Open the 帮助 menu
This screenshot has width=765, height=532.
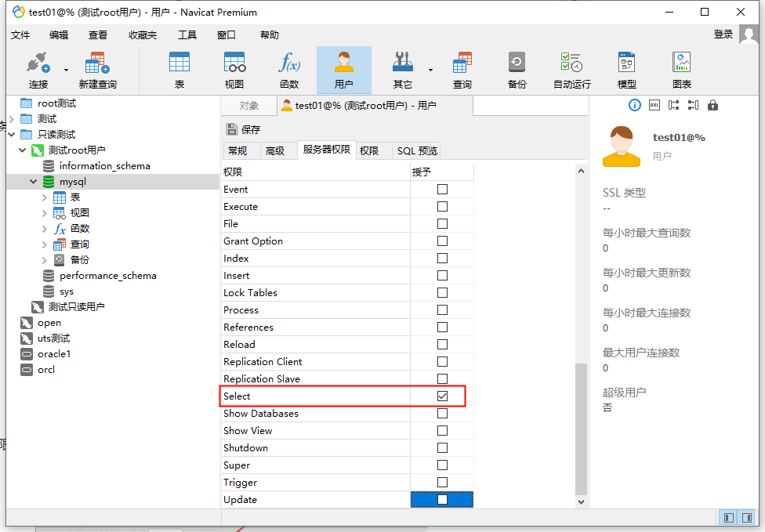coord(270,34)
